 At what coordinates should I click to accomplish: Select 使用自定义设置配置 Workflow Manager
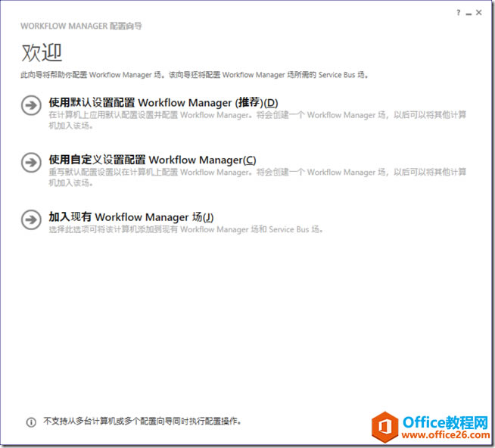click(x=152, y=160)
